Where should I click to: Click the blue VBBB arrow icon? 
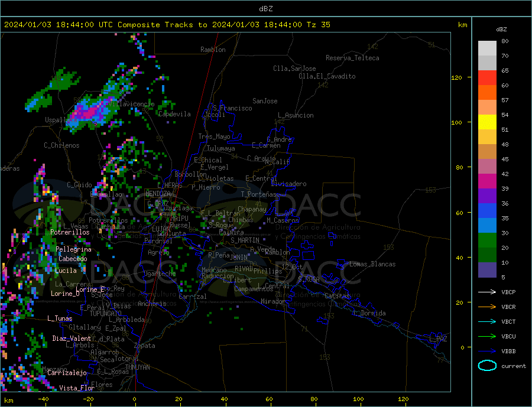click(487, 351)
